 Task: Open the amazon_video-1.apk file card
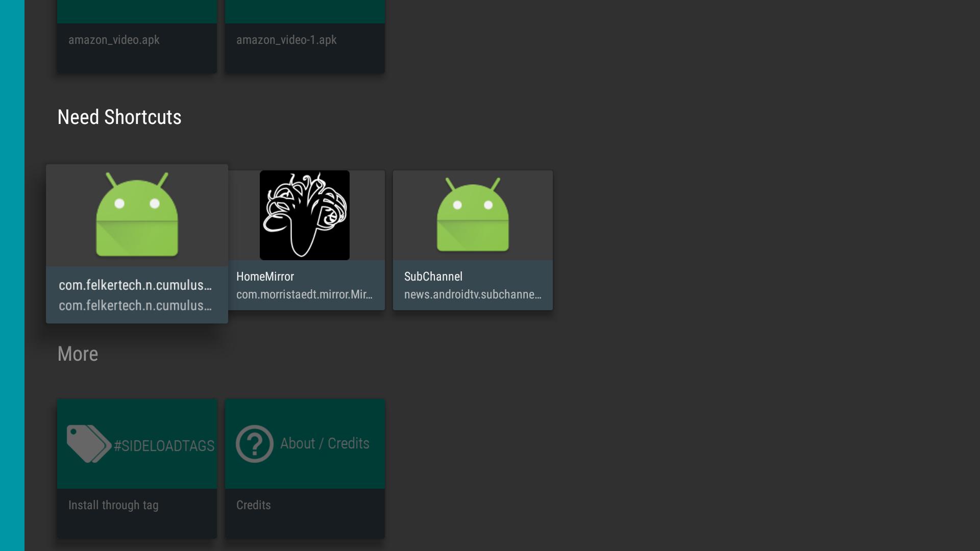(305, 37)
